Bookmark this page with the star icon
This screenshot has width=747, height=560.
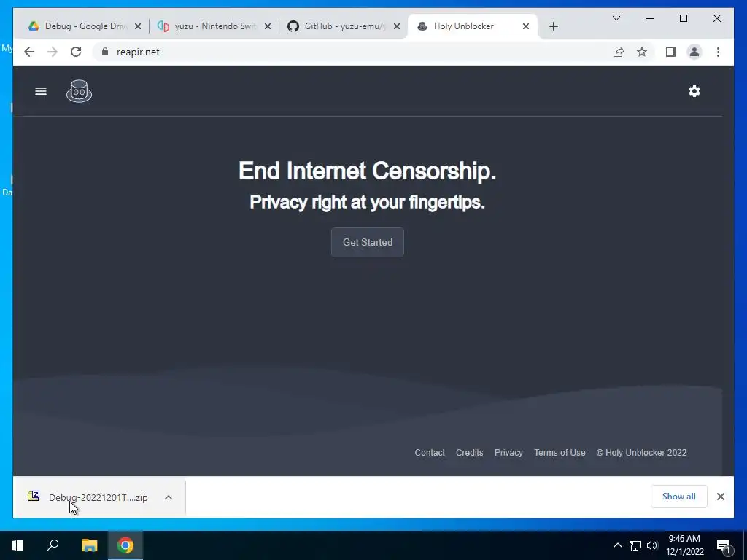(x=642, y=52)
